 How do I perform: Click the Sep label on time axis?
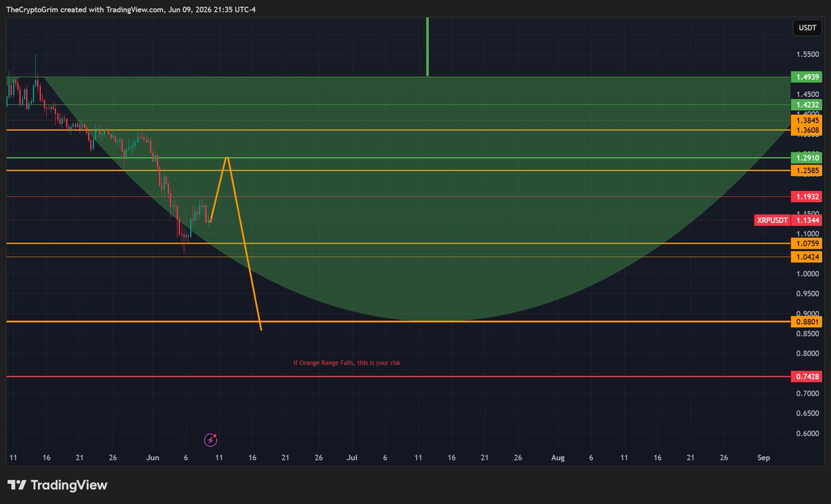coord(763,458)
